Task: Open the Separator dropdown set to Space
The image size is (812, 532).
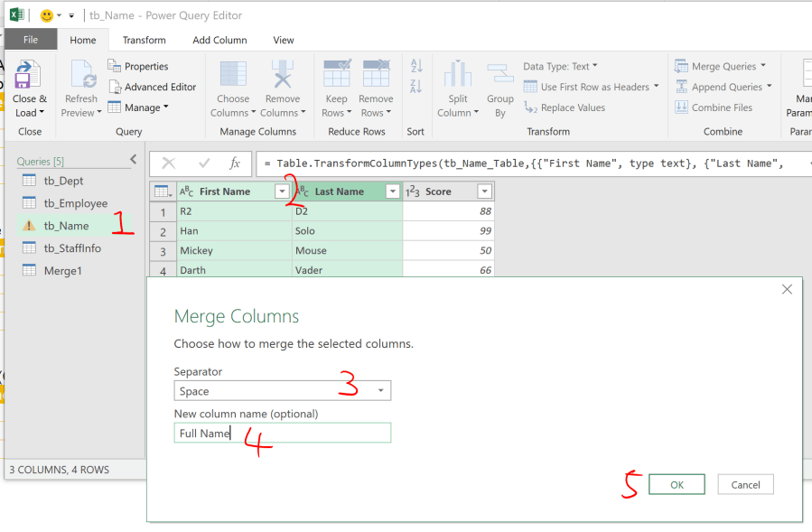Action: tap(282, 391)
